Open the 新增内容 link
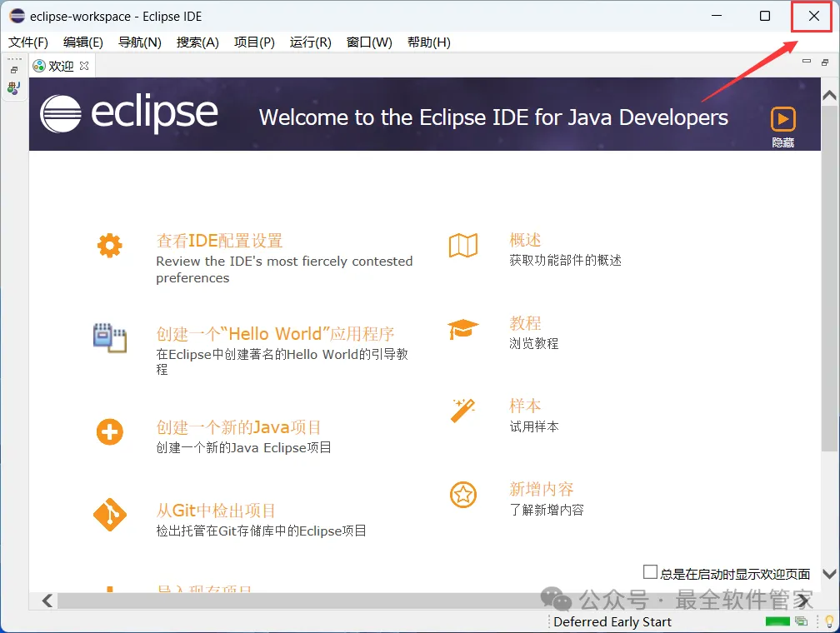840x633 pixels. click(541, 489)
